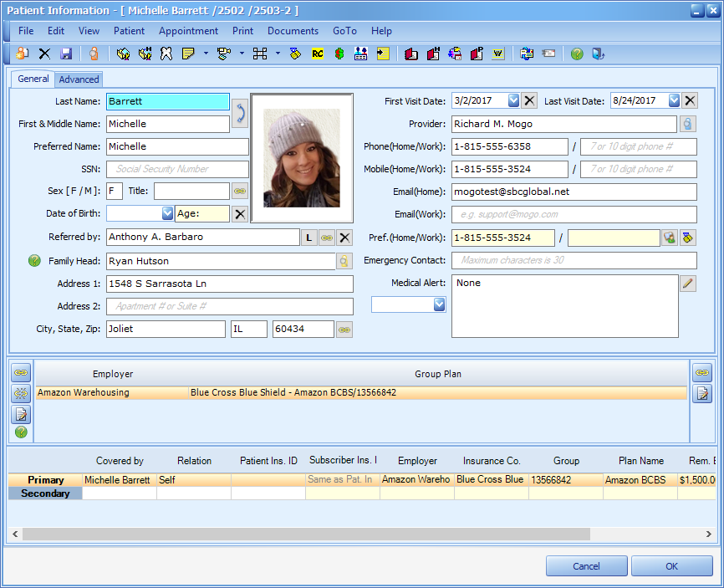724x588 pixels.
Task: Remove the referral with X button
Action: [344, 238]
